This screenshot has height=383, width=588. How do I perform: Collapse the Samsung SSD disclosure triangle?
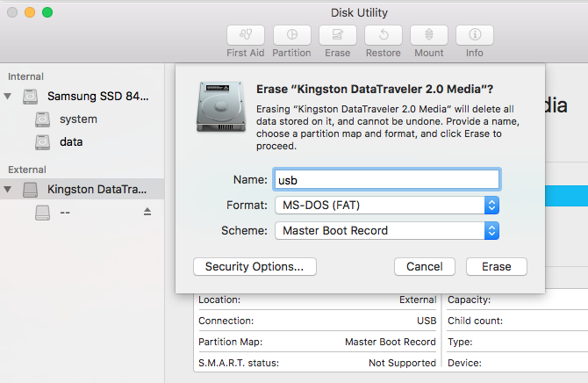[9, 96]
